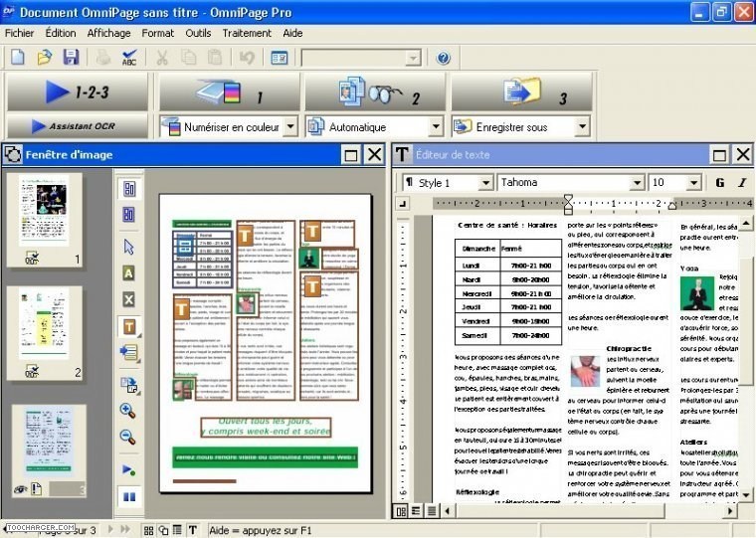Select the orange T text zone tool

129,327
